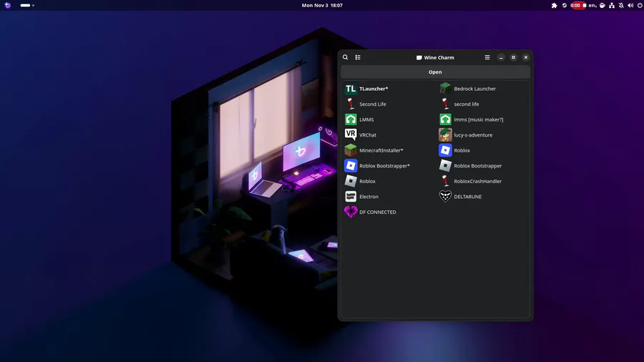This screenshot has width=644, height=362.
Task: Select Roblox with the grey icon
Action: [388, 181]
